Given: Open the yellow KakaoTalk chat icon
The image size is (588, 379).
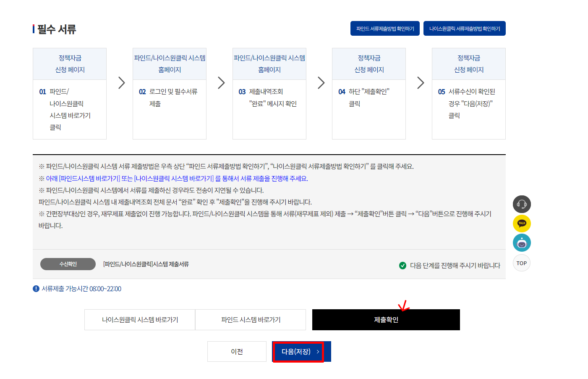Looking at the screenshot, I should (x=522, y=224).
